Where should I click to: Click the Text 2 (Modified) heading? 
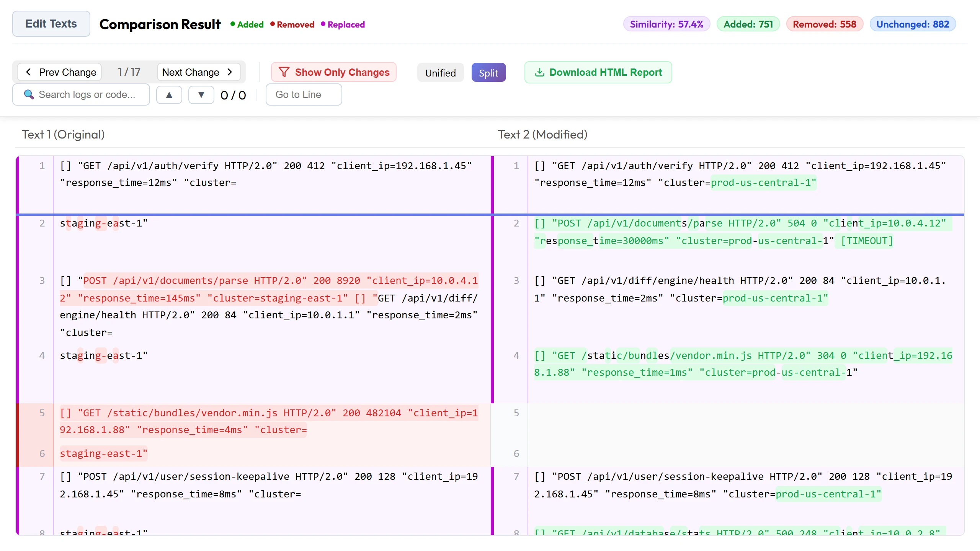(542, 135)
